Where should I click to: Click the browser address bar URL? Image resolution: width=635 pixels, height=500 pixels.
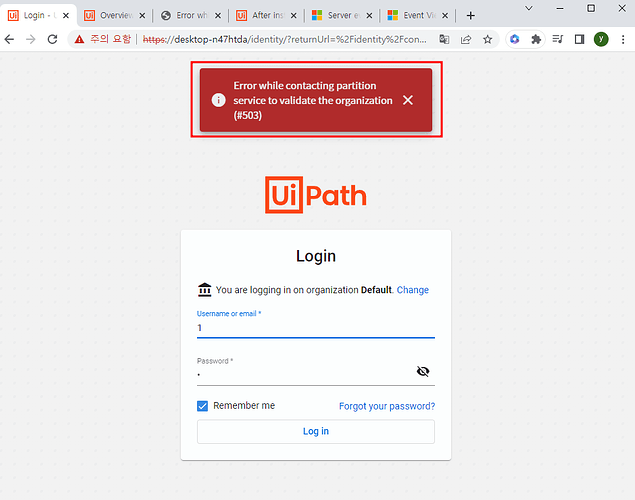click(x=284, y=39)
